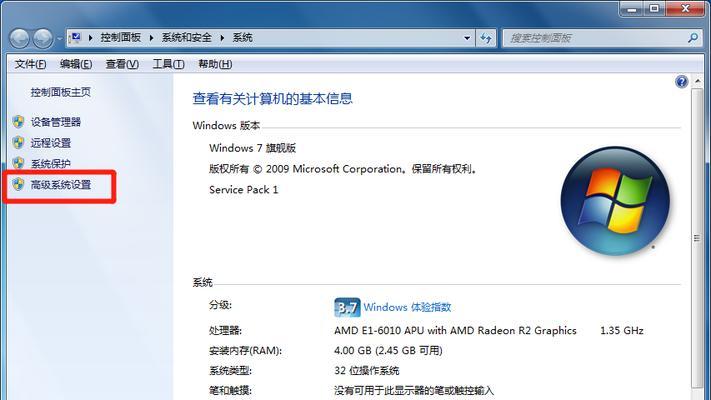Viewport: 711px width, 400px height.
Task: Select 控制面板 breadcrumb in address bar
Action: click(121, 38)
